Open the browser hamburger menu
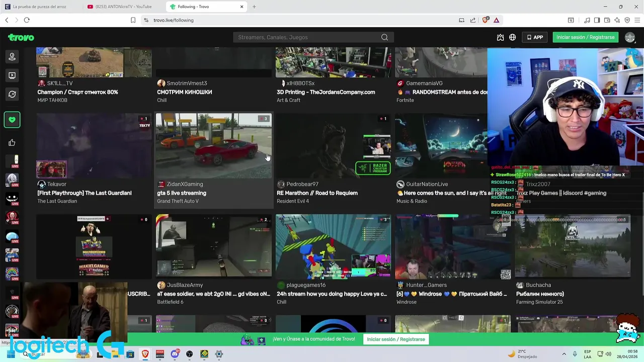644x362 pixels. 637,20
